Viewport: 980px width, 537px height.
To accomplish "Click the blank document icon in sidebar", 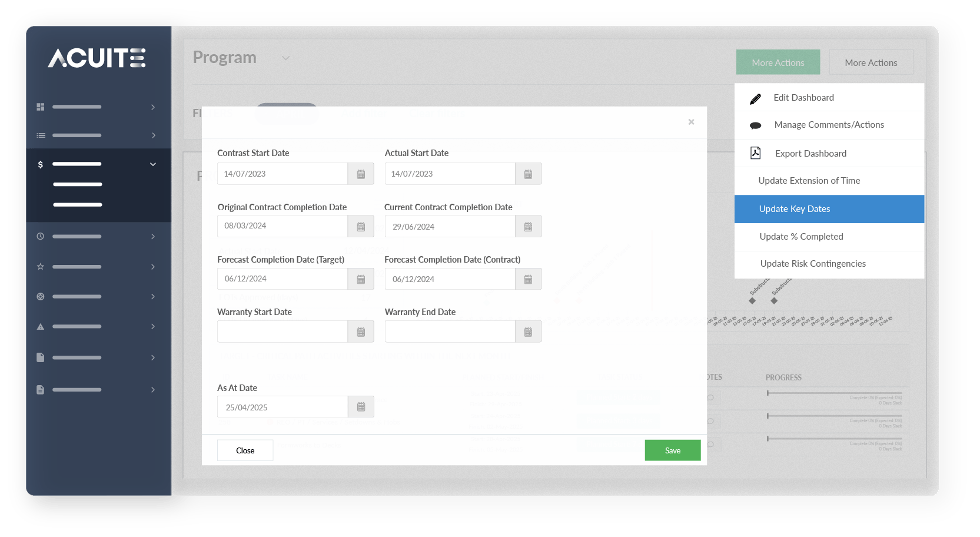I will coord(41,357).
